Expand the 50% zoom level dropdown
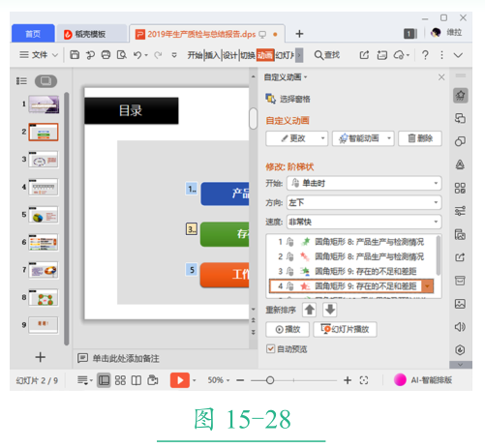This screenshot has width=485, height=448. pos(227,380)
